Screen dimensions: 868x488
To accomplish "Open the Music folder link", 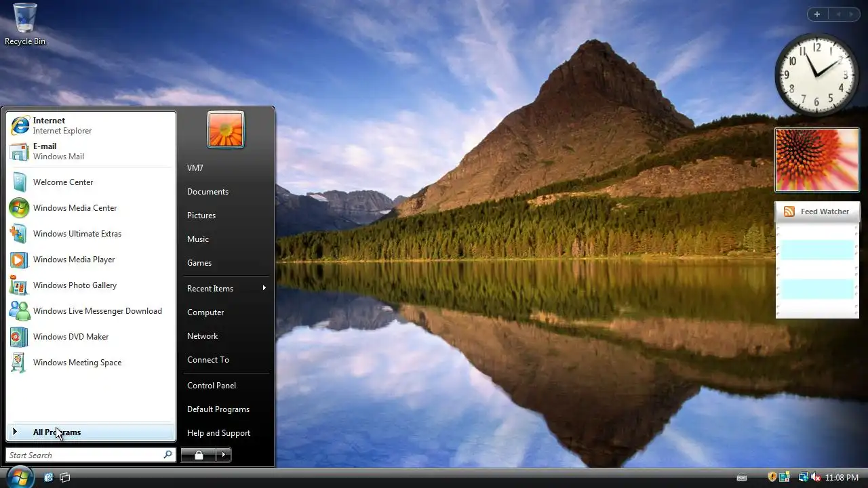I will pos(226,239).
